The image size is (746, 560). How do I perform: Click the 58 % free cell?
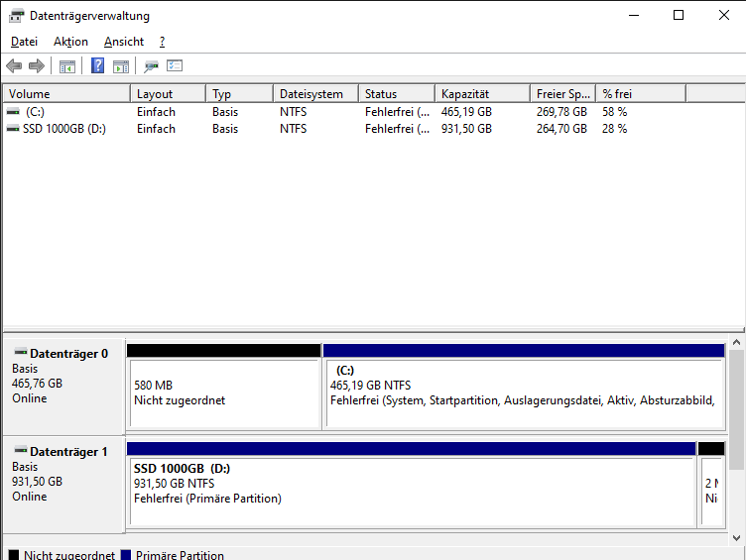(615, 112)
